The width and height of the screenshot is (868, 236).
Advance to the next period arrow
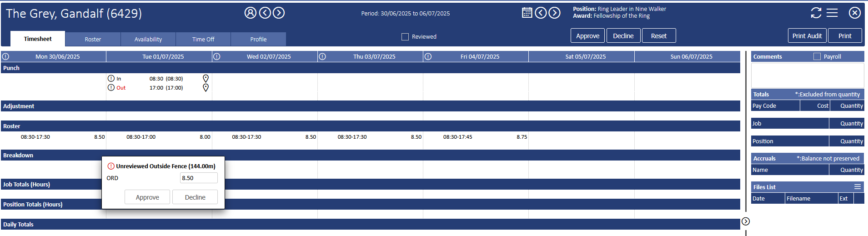click(x=554, y=13)
